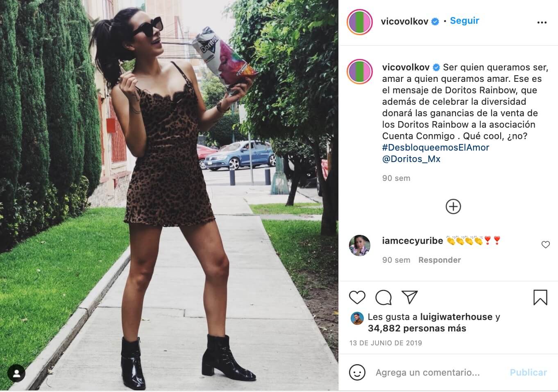This screenshot has width=558, height=392.
Task: Open iamcecyuribe's avatar thumbnail
Action: pyautogui.click(x=359, y=246)
